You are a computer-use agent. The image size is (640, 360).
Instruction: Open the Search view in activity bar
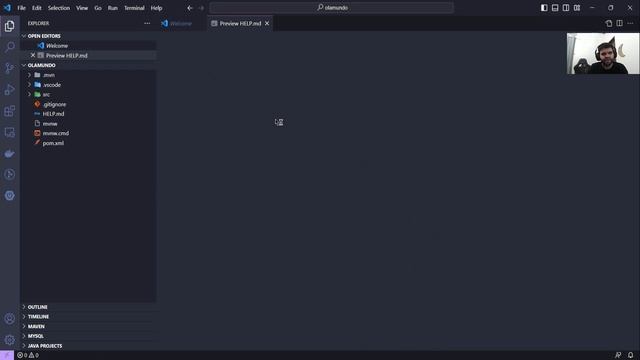click(x=9, y=47)
